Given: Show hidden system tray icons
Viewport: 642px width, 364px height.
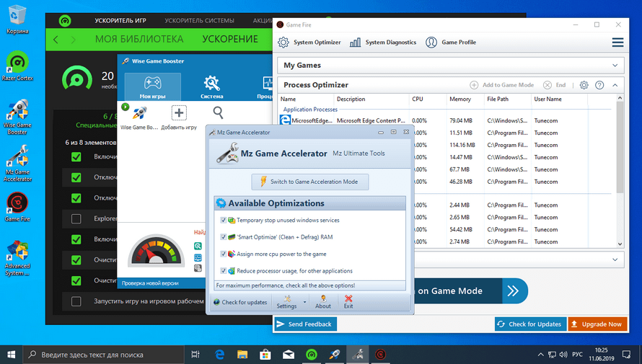Looking at the screenshot, I should 540,355.
